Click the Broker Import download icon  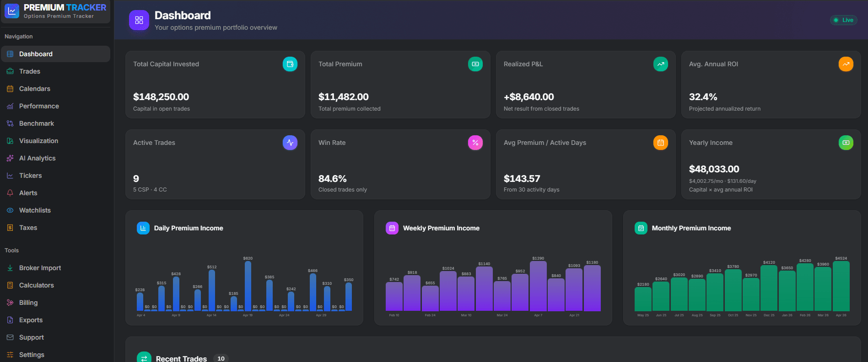pyautogui.click(x=10, y=268)
